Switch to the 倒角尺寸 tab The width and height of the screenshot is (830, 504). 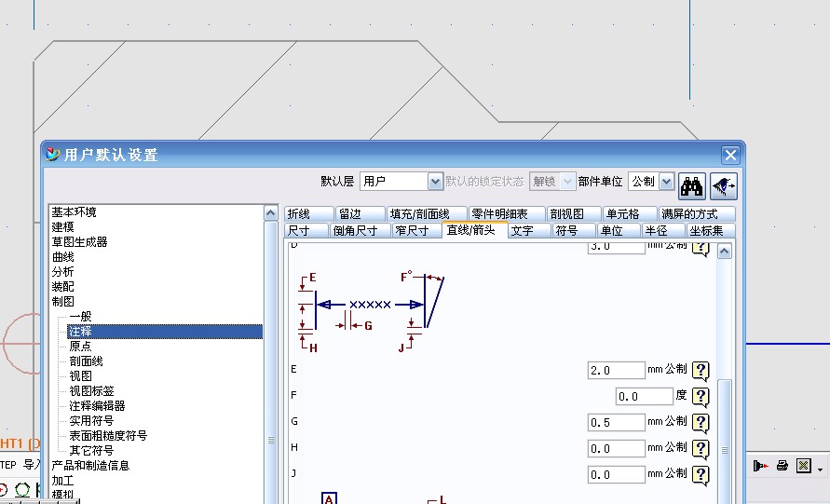pos(361,231)
